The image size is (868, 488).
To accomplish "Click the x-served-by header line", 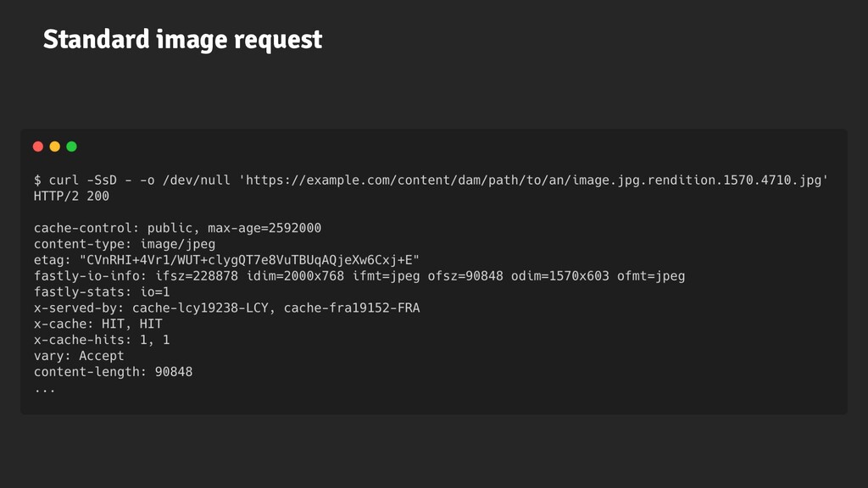I will point(227,308).
